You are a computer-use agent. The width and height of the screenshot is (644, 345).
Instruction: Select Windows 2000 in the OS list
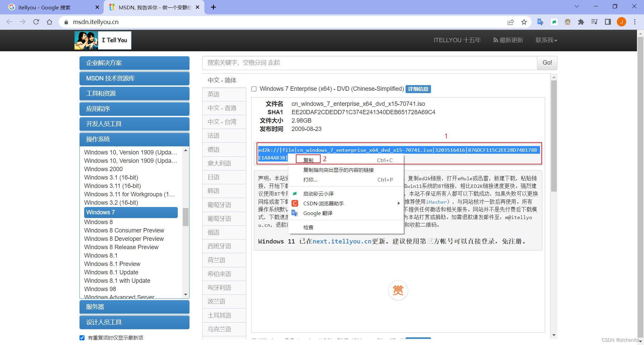tap(103, 169)
